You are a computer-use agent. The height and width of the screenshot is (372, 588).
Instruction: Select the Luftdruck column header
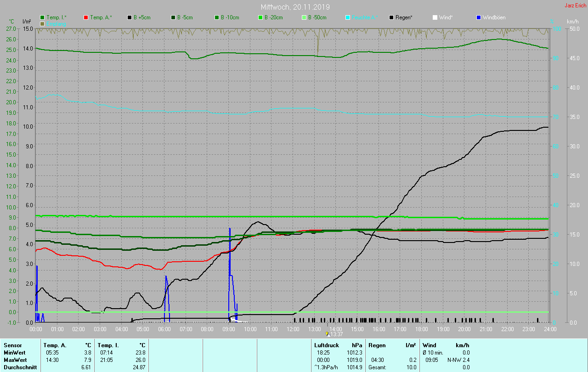tap(326, 345)
